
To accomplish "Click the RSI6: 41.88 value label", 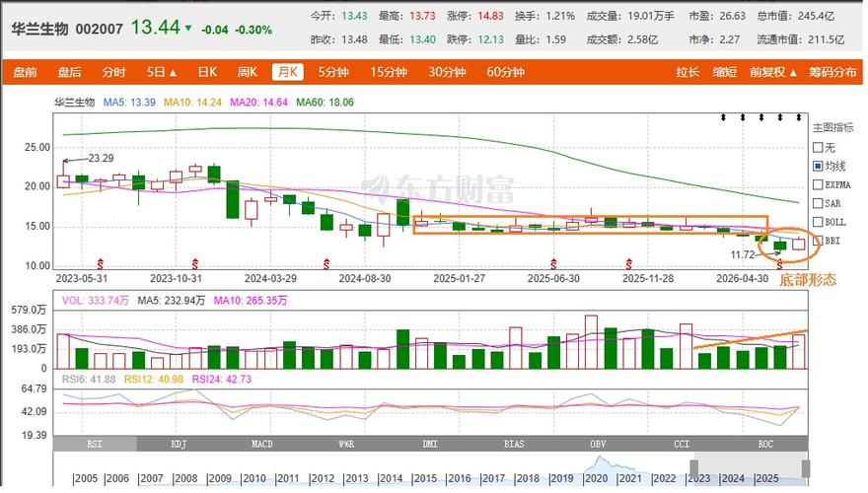I will 89,380.
